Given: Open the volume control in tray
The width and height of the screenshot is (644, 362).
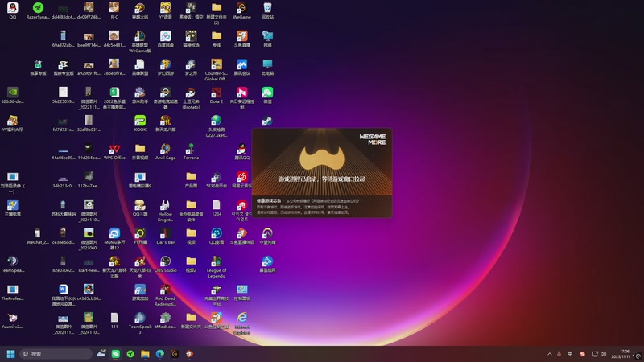Looking at the screenshot, I should point(603,354).
